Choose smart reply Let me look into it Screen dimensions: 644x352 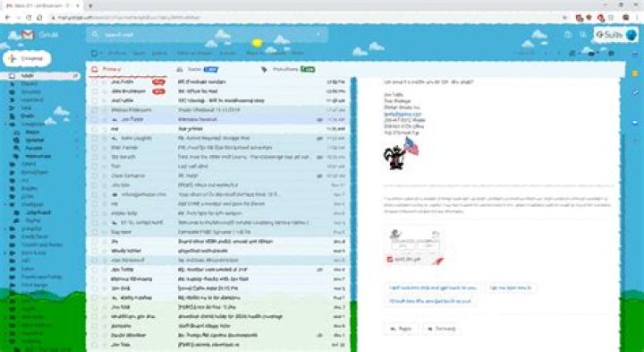click(510, 288)
